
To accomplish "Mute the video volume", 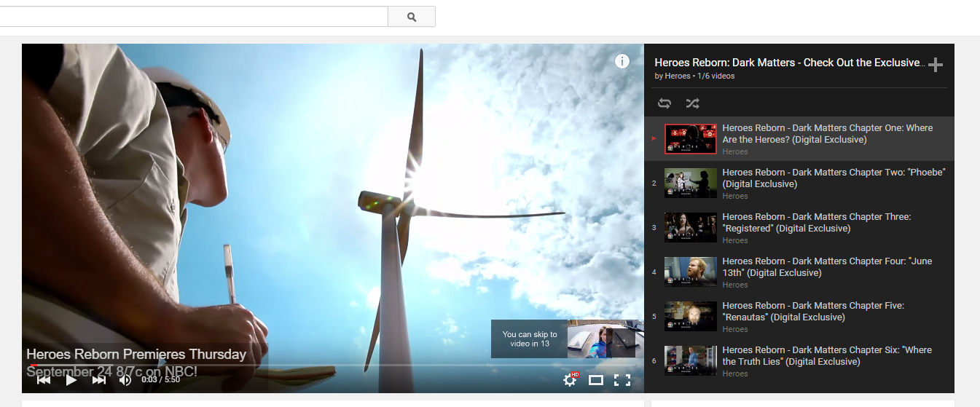I will [125, 379].
